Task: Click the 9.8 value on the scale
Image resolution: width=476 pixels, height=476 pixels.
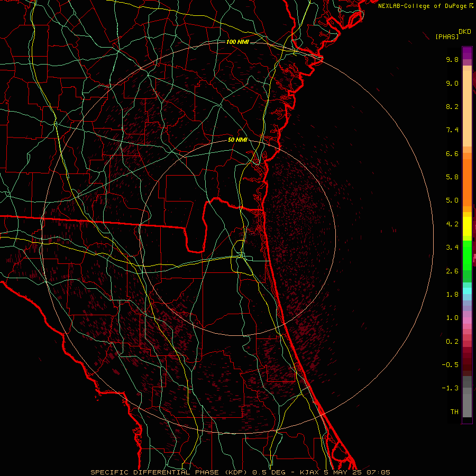Action: (x=452, y=59)
